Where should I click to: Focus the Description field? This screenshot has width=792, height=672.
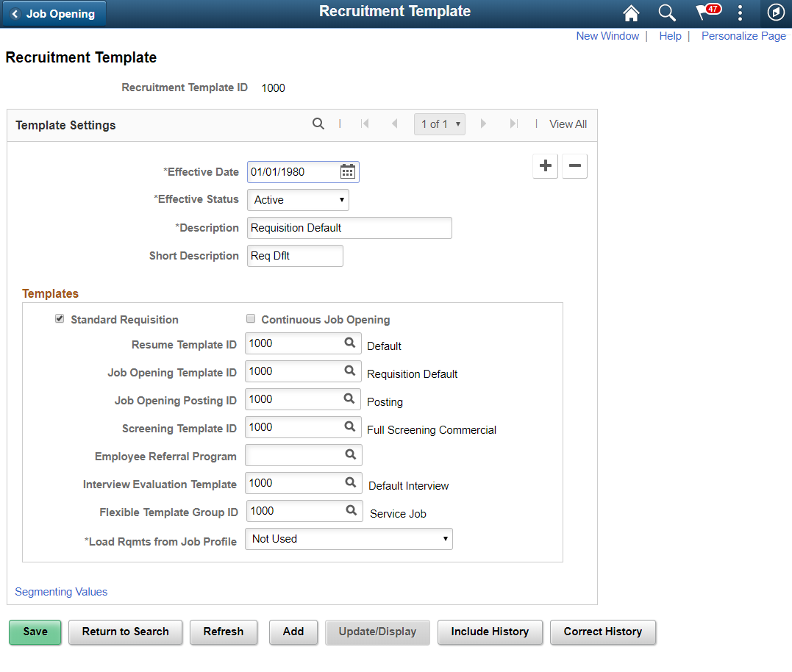(x=349, y=228)
